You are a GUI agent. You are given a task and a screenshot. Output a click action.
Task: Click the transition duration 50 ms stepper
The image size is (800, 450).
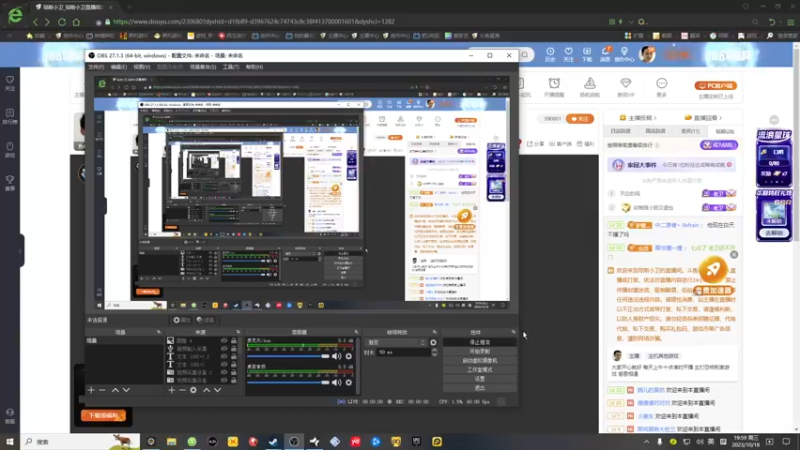tap(434, 353)
